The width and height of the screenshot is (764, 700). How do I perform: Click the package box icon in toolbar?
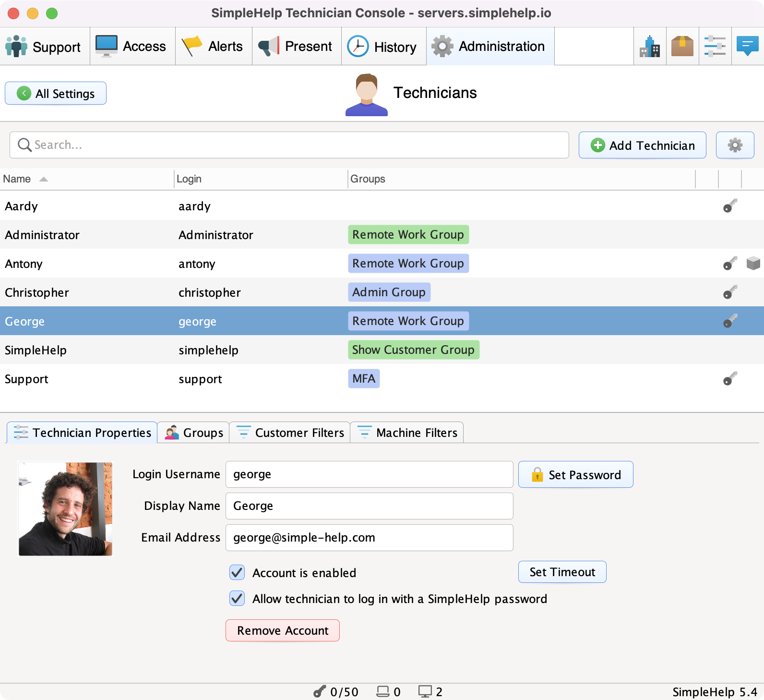click(x=682, y=47)
